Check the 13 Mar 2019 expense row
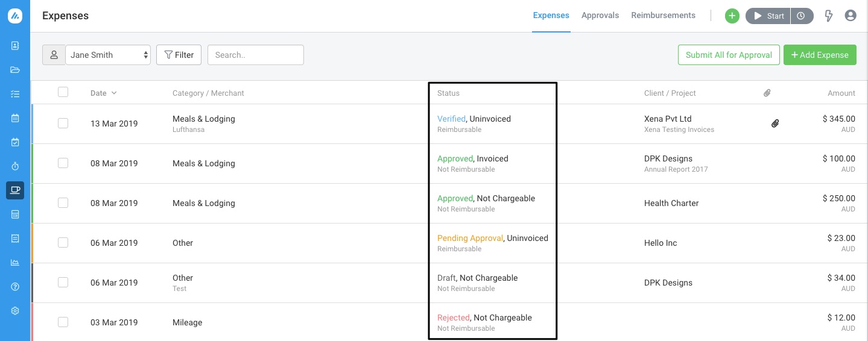 [x=63, y=124]
